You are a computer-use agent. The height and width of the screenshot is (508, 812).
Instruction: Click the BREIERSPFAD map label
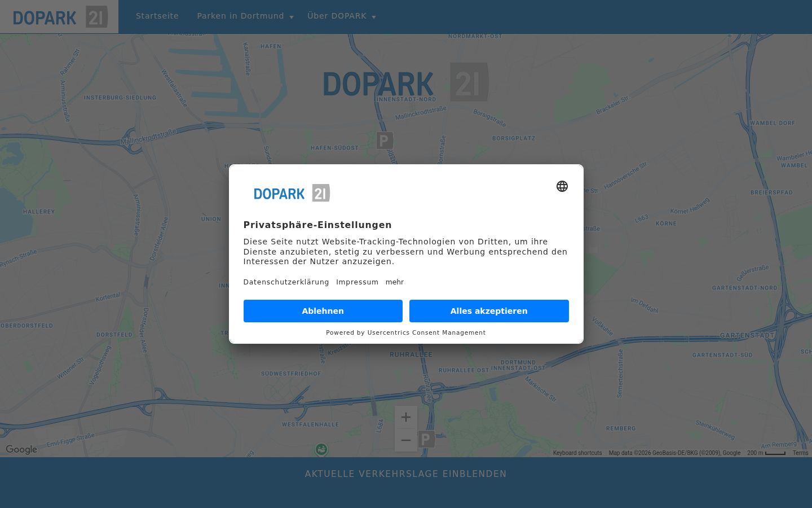(771, 192)
